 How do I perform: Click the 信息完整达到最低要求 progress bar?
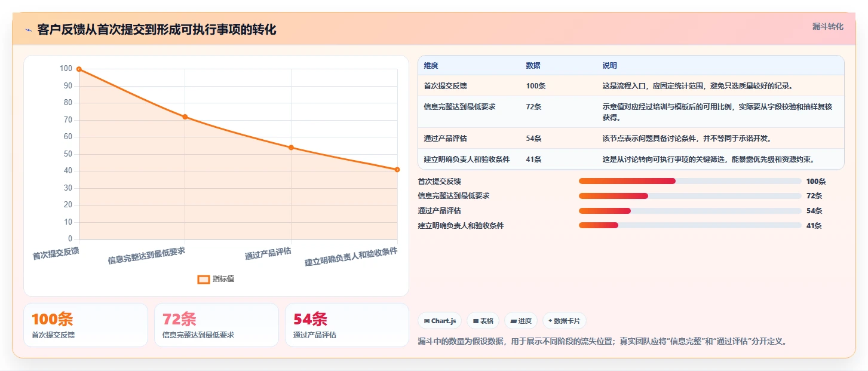690,196
